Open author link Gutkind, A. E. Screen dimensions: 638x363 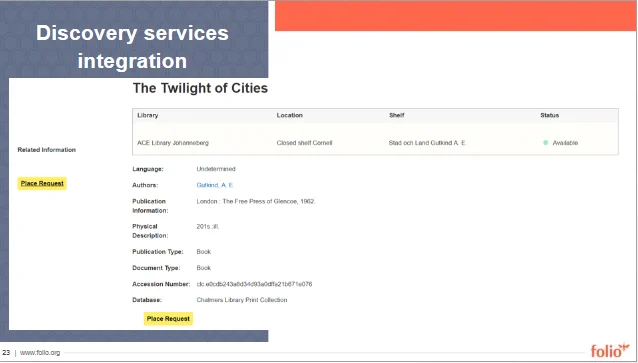coord(215,185)
